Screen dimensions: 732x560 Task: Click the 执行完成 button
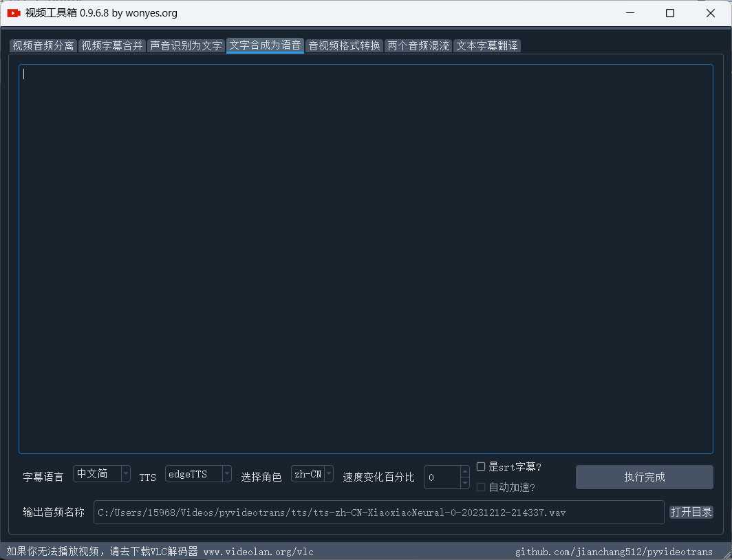(x=644, y=477)
